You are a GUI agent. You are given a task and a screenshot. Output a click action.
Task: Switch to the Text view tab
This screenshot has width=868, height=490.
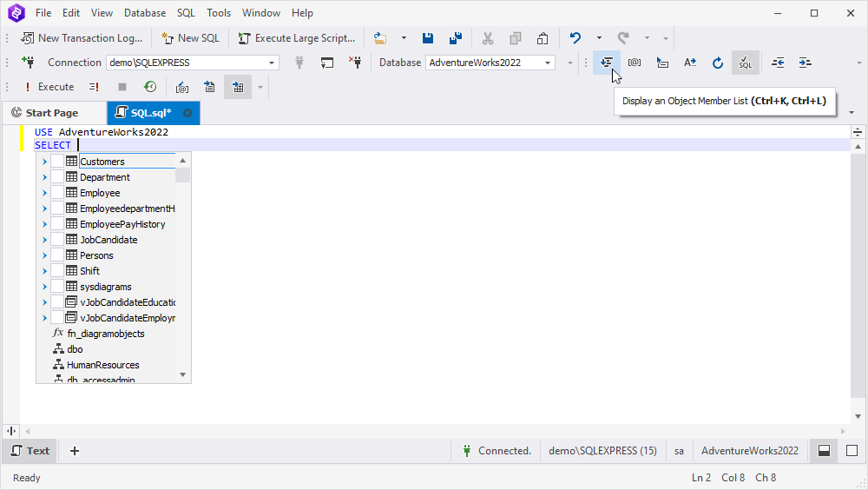(x=30, y=451)
